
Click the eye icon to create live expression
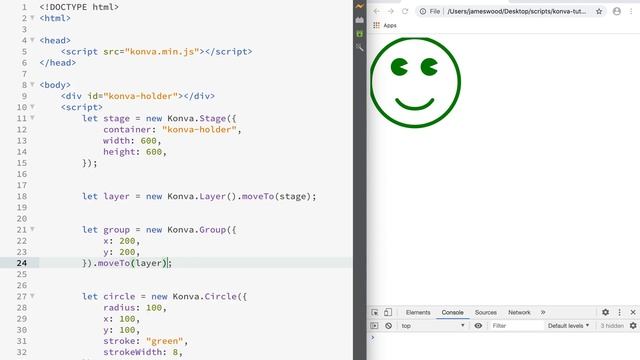478,326
